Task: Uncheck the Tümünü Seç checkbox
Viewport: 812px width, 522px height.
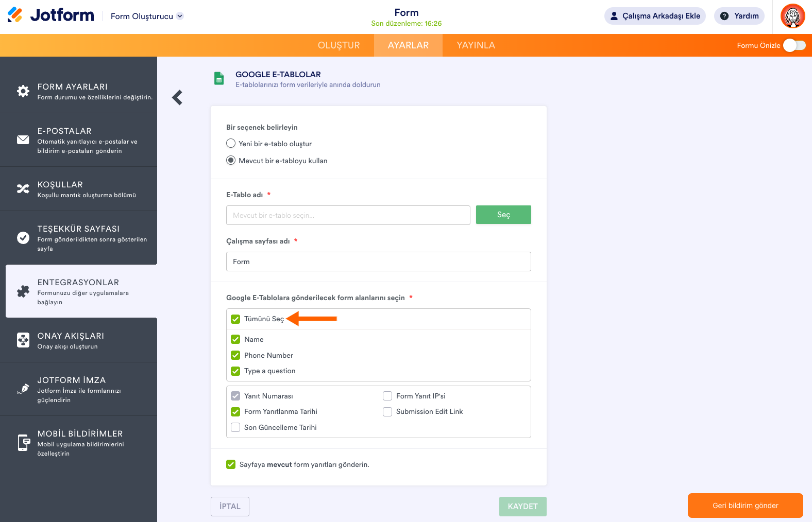Action: [x=235, y=319]
